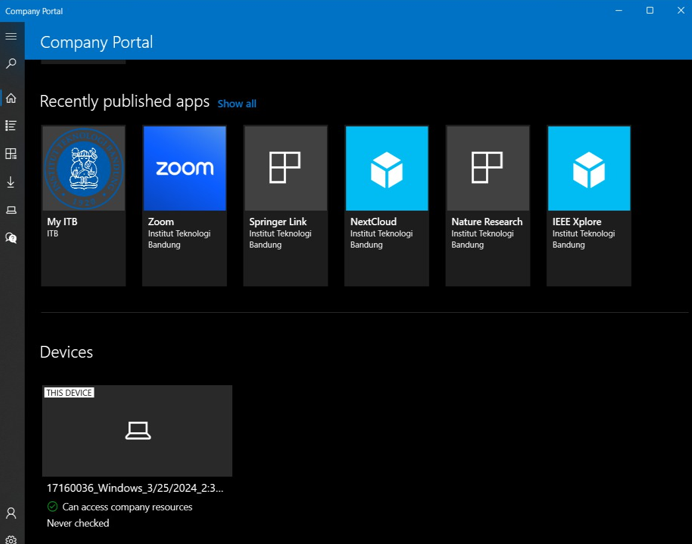Image resolution: width=692 pixels, height=544 pixels.
Task: Open the THIS DEVICE laptop tile
Action: [137, 431]
